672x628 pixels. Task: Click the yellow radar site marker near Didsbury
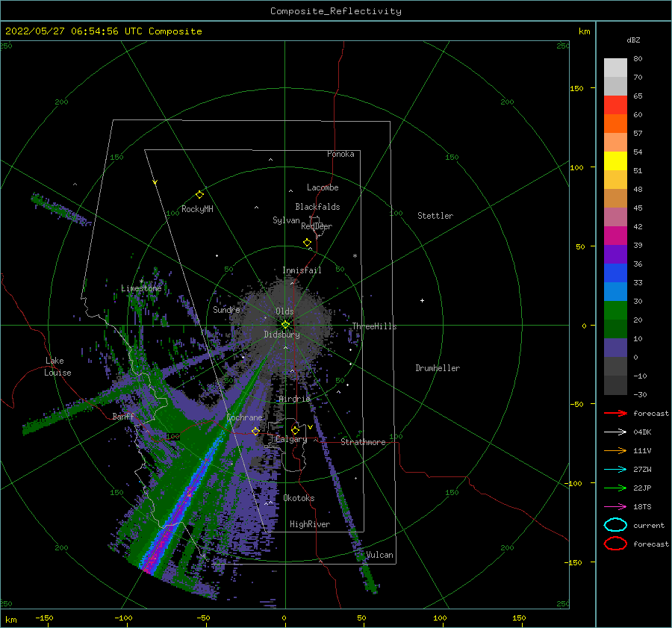tap(285, 325)
